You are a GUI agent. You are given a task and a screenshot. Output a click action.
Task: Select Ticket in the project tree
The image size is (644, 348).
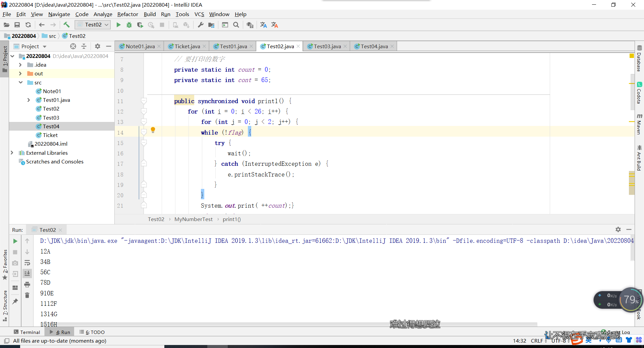click(x=50, y=135)
